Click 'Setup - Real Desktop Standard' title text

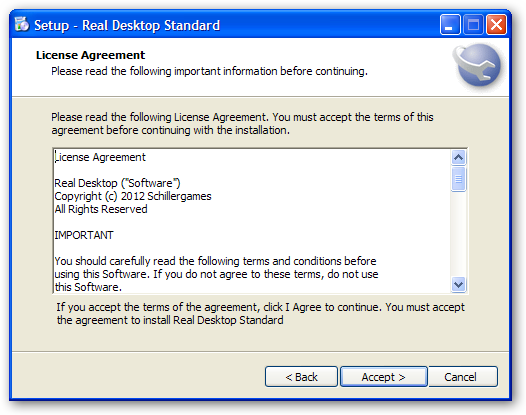pyautogui.click(x=127, y=25)
